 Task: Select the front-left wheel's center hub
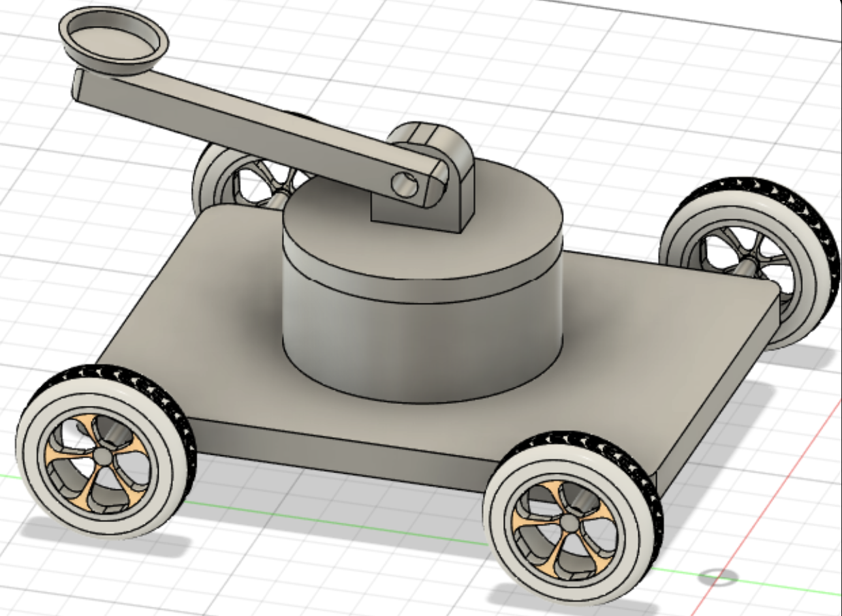point(102,454)
